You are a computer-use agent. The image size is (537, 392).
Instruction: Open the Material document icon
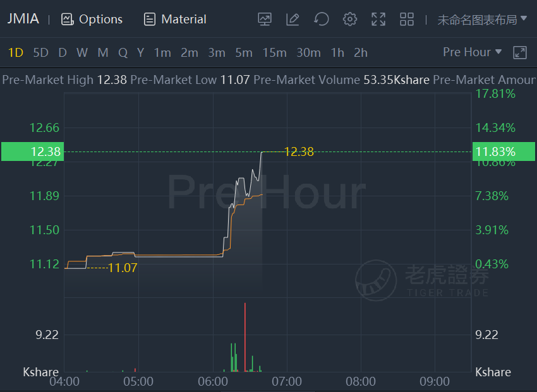pos(149,19)
